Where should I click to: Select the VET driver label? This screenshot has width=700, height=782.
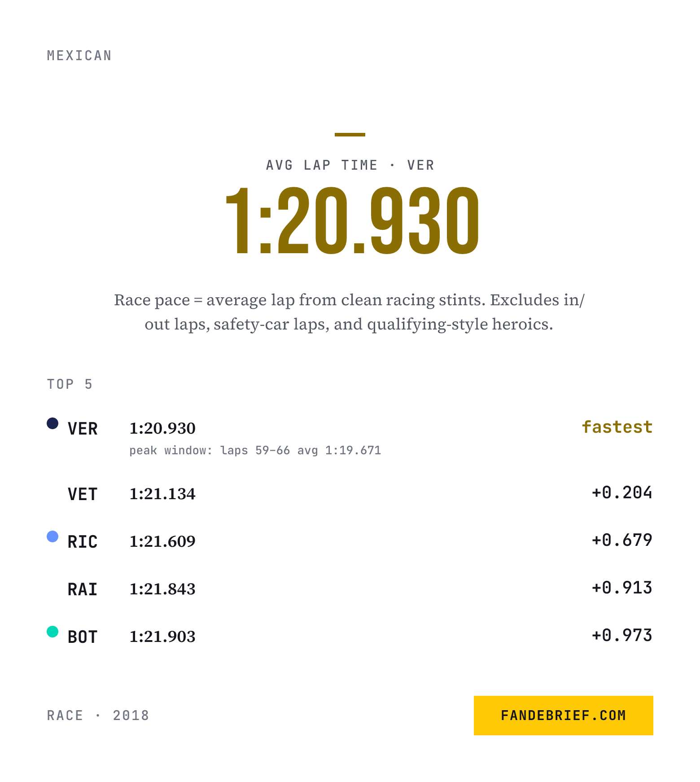83,494
